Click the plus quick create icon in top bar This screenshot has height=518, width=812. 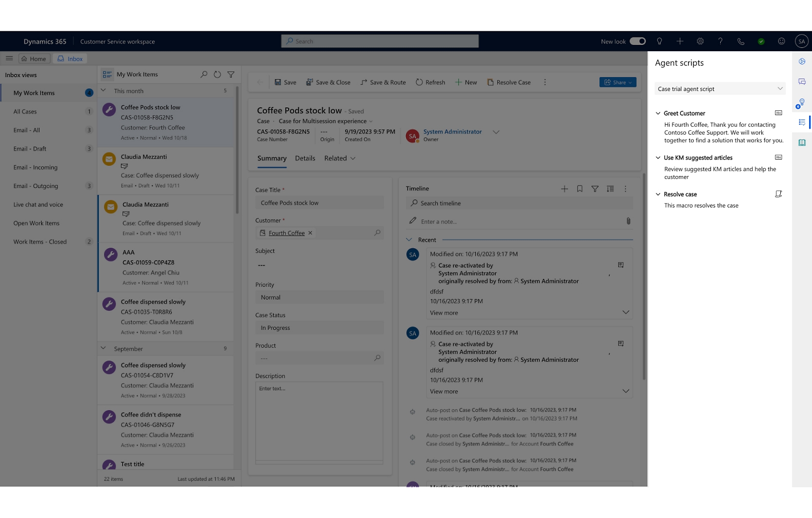click(x=680, y=41)
